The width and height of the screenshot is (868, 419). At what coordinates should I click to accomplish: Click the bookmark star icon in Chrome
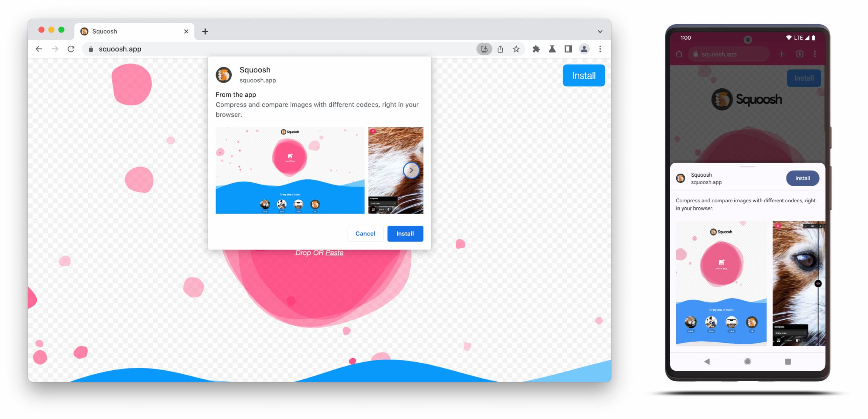coord(515,49)
